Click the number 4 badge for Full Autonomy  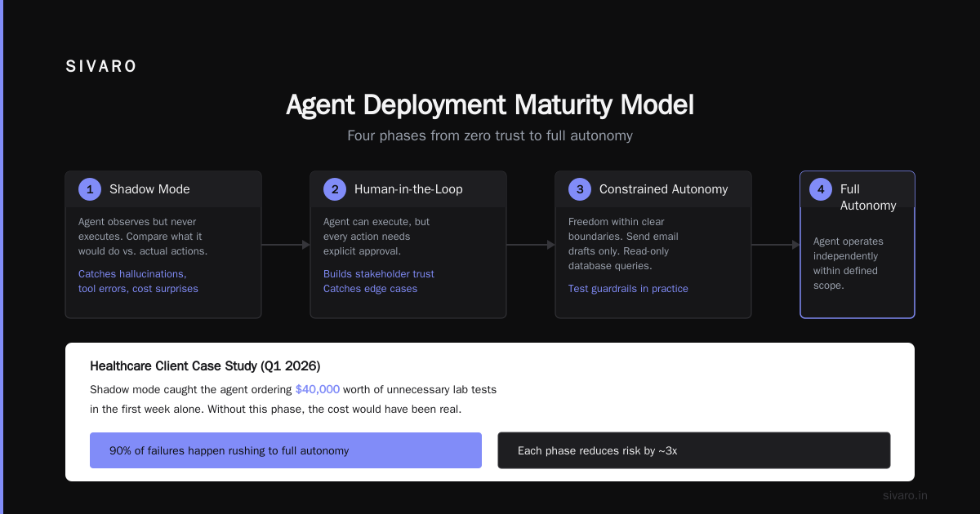pos(821,189)
